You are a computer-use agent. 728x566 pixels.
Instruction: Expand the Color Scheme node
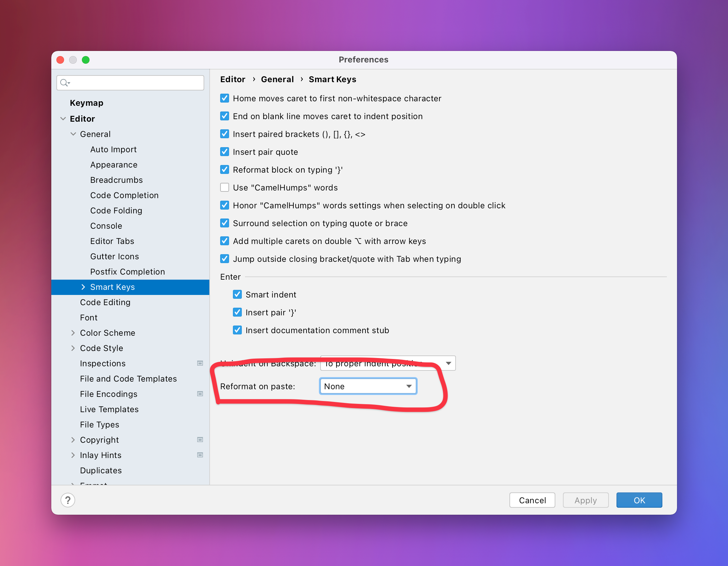coord(73,333)
